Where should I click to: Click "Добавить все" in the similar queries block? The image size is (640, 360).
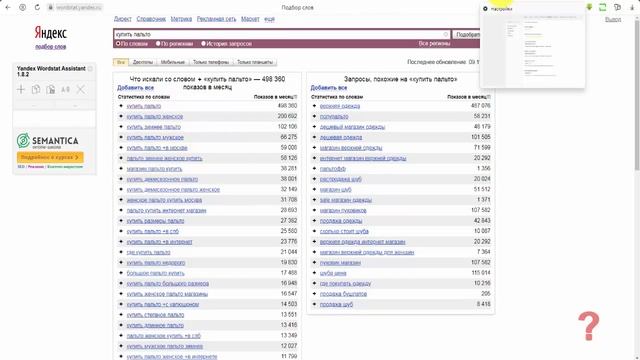tap(329, 88)
